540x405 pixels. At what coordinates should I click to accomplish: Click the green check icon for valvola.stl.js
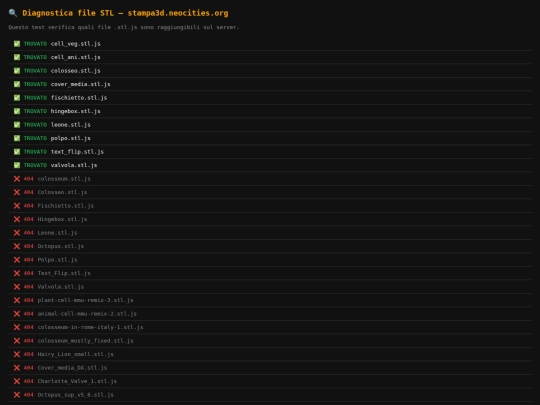click(x=17, y=165)
